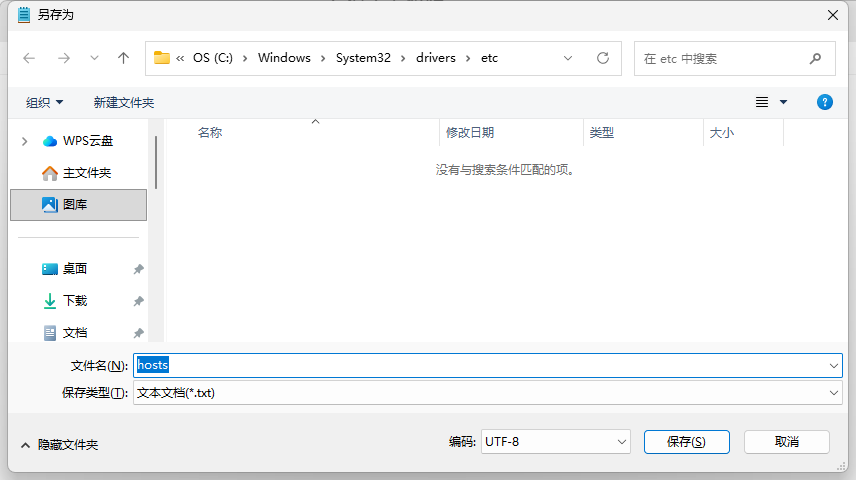Open 下载 in the sidebar
The width and height of the screenshot is (856, 480).
[64, 301]
